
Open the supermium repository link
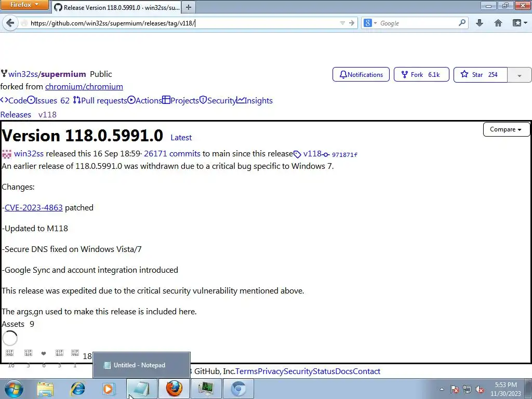pos(63,74)
